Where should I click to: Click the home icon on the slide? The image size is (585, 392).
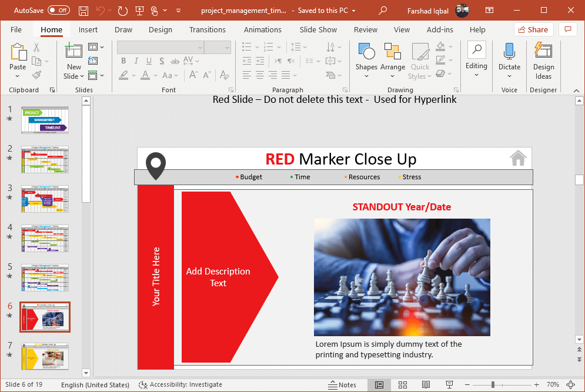518,158
